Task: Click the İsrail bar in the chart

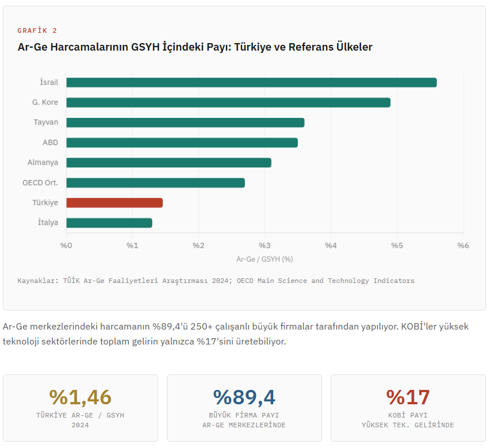Action: [x=251, y=82]
